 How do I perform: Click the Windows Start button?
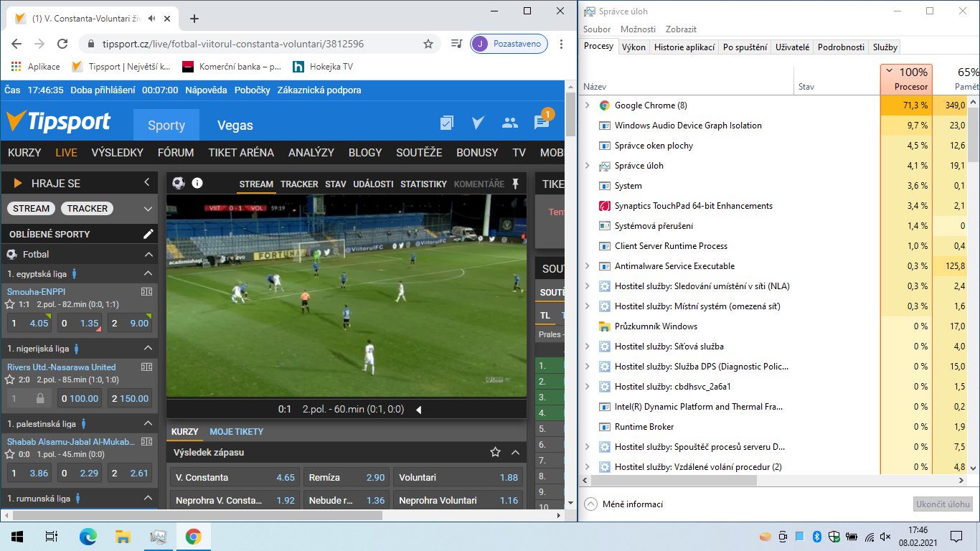tap(17, 537)
